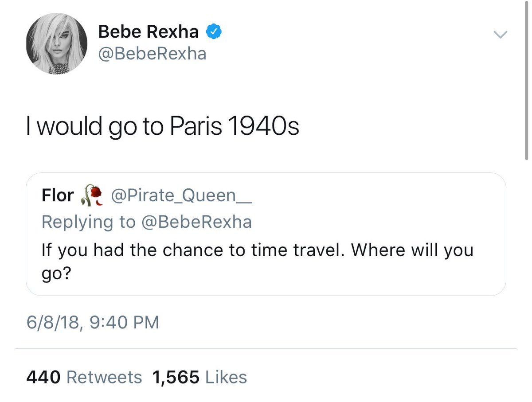
Task: Click Flor's display name in quoted tweet
Action: [58, 195]
